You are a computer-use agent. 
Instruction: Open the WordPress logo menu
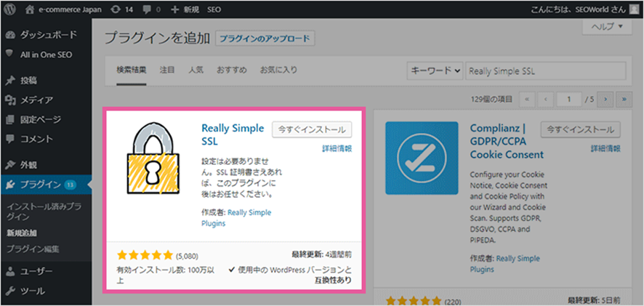10,9
